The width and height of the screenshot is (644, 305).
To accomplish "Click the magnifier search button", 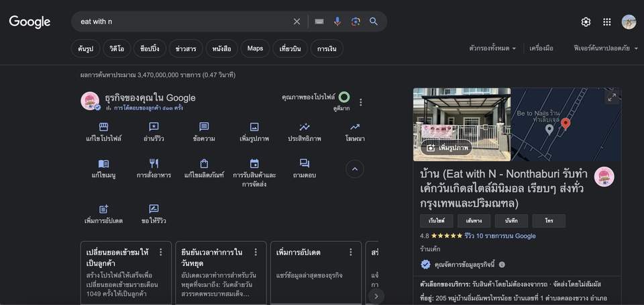I will (374, 21).
